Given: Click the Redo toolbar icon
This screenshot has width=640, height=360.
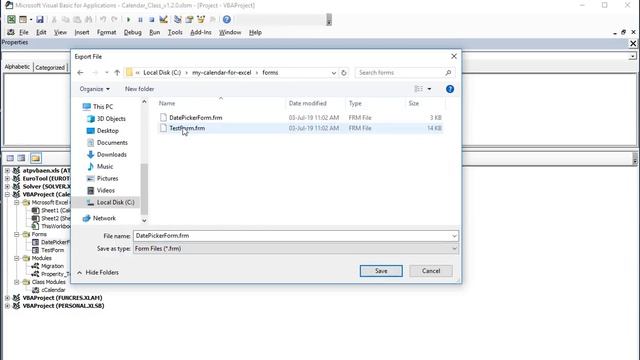Looking at the screenshot, I should coord(115,19).
